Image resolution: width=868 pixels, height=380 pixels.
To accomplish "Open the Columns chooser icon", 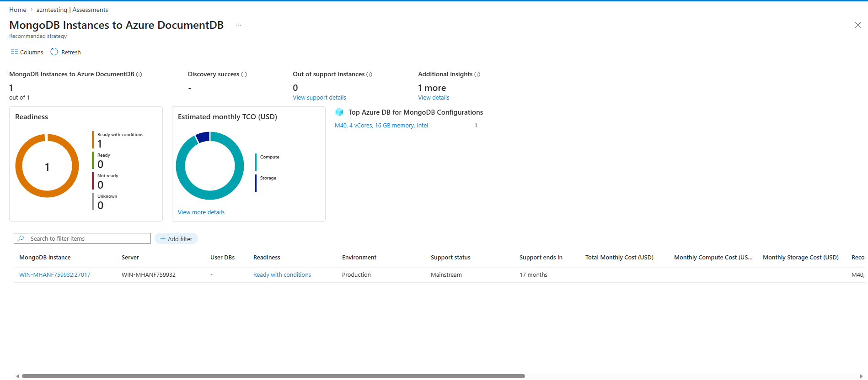I will (x=15, y=52).
